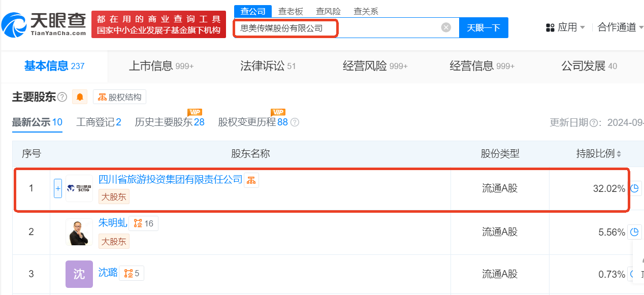
Task: Switch to the 查老板 search tab
Action: (x=291, y=11)
